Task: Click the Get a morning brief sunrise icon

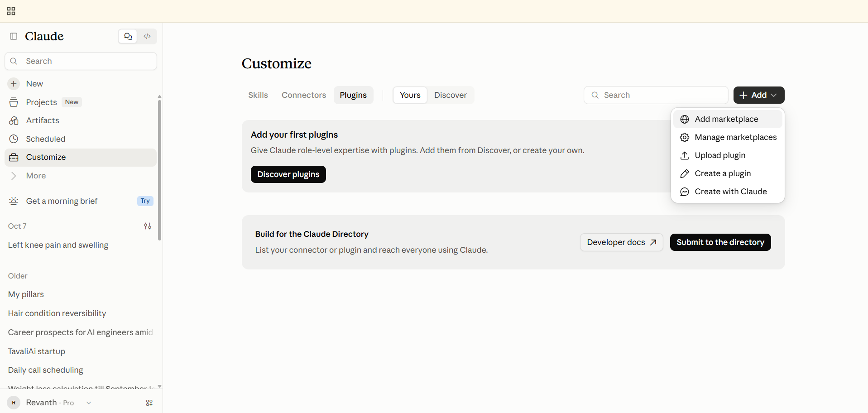Action: [14, 201]
